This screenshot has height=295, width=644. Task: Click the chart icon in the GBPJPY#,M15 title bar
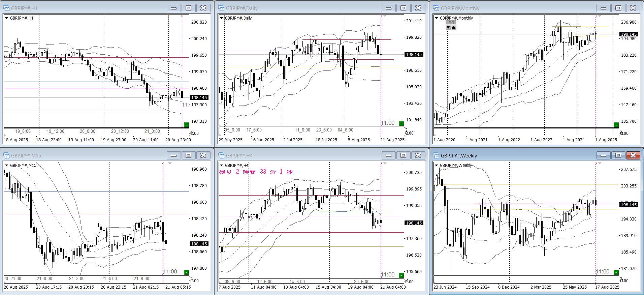pyautogui.click(x=6, y=155)
